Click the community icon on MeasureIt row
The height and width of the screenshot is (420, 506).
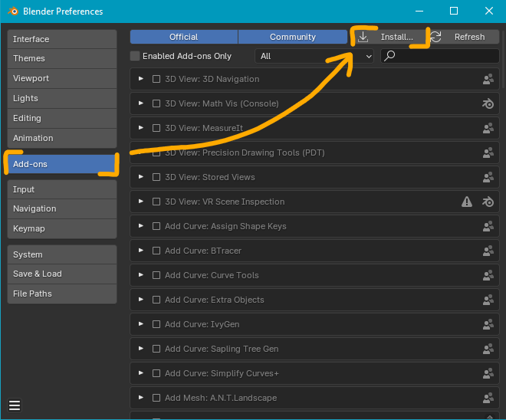[x=488, y=128]
